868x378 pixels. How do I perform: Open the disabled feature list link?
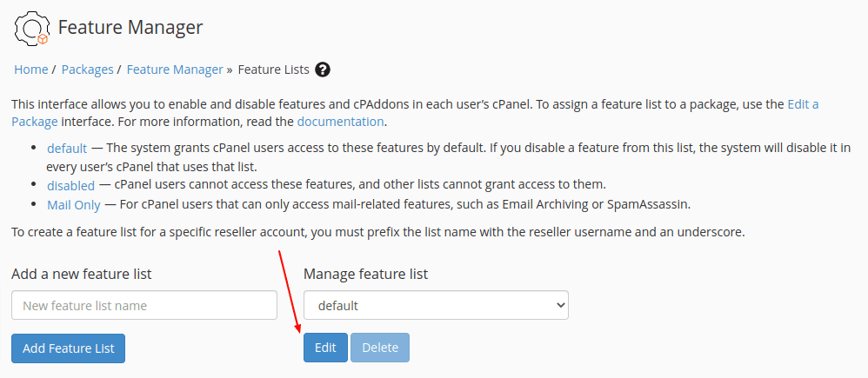point(70,185)
